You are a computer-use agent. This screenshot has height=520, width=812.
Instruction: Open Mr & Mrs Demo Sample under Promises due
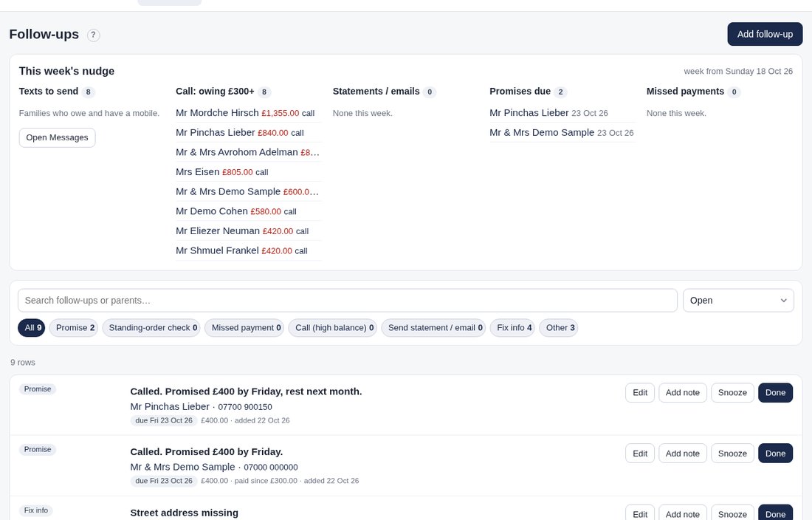[562, 133]
